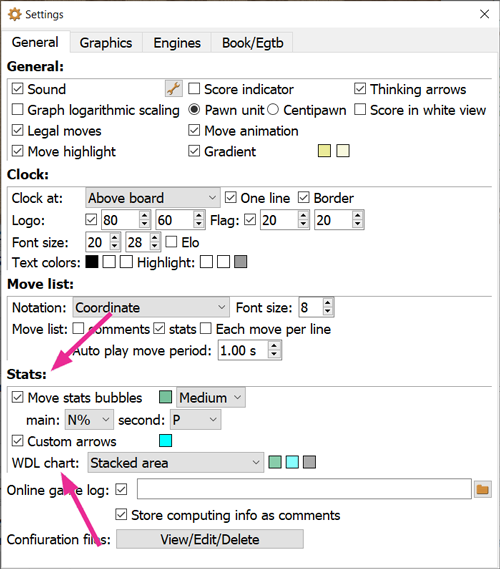Pick the first yellow Gradient color swatch
The width and height of the screenshot is (500, 569).
324,151
